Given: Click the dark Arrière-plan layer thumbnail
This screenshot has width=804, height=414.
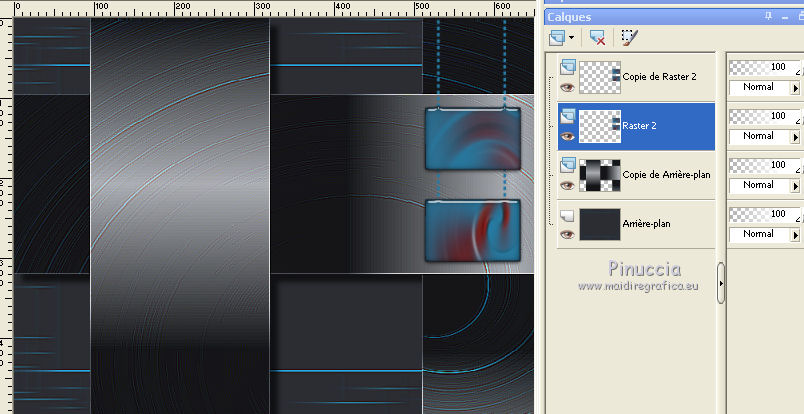Looking at the screenshot, I should (600, 224).
